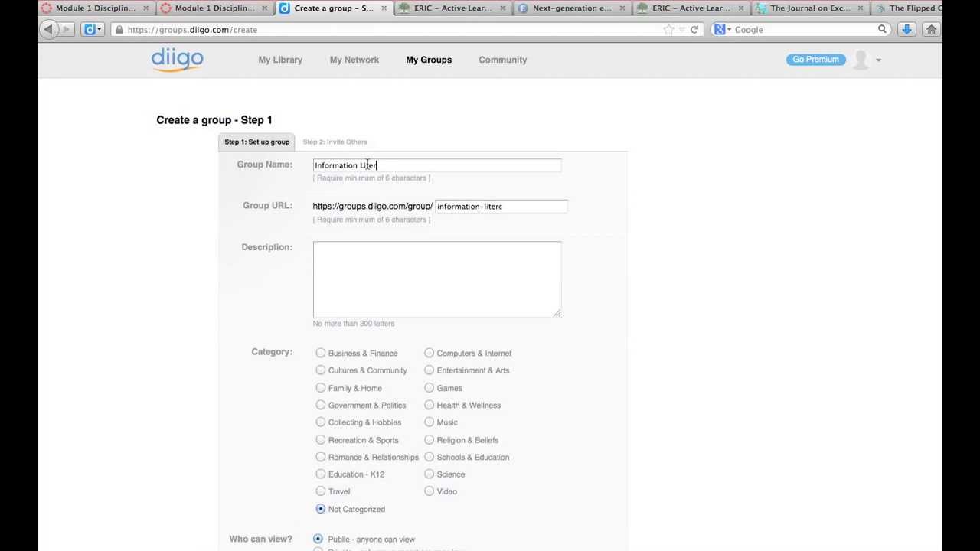Bookmark page with the star icon
Image resolution: width=980 pixels, height=551 pixels.
pyautogui.click(x=668, y=29)
